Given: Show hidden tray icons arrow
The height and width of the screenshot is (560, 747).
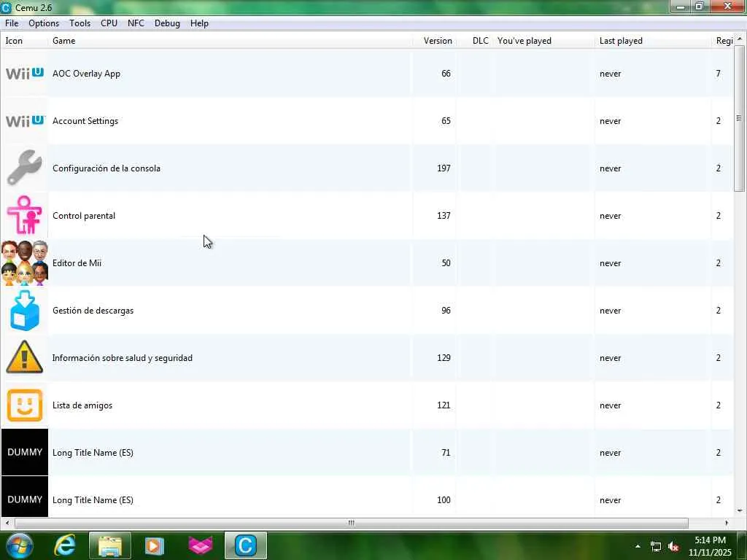Looking at the screenshot, I should tap(638, 546).
